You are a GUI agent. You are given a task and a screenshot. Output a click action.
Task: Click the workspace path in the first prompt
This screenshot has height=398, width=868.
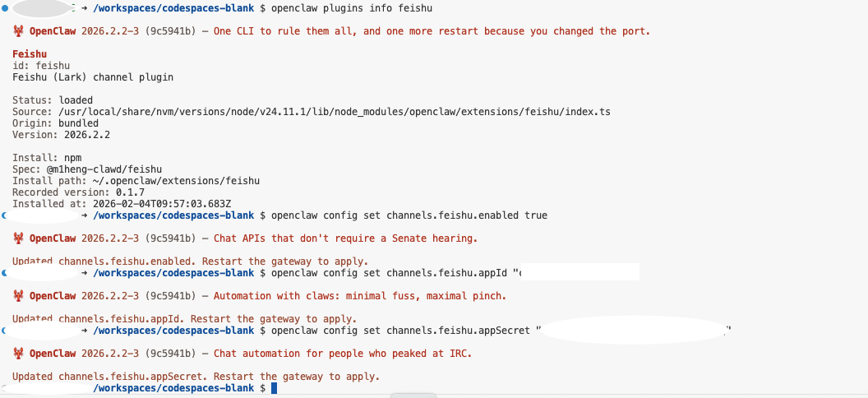pyautogui.click(x=174, y=8)
